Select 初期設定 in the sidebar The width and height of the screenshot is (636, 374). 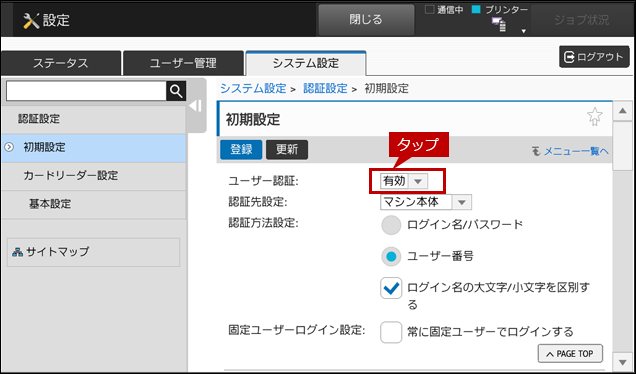click(x=94, y=148)
